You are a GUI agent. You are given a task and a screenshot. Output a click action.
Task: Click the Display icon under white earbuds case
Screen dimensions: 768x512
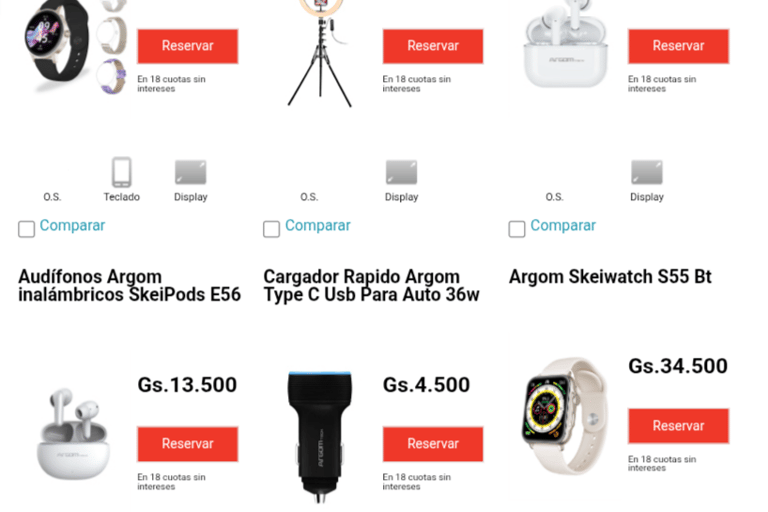click(x=647, y=172)
